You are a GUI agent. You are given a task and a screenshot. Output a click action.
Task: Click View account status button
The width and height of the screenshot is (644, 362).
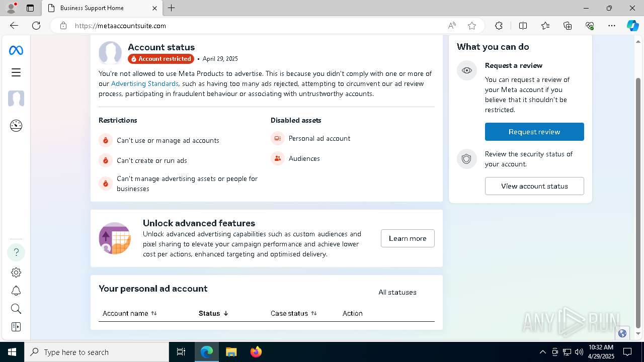[534, 186]
